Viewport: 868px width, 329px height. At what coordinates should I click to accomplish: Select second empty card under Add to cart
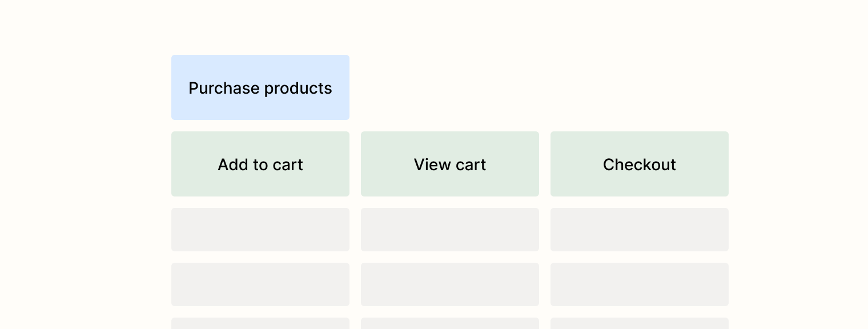260,284
